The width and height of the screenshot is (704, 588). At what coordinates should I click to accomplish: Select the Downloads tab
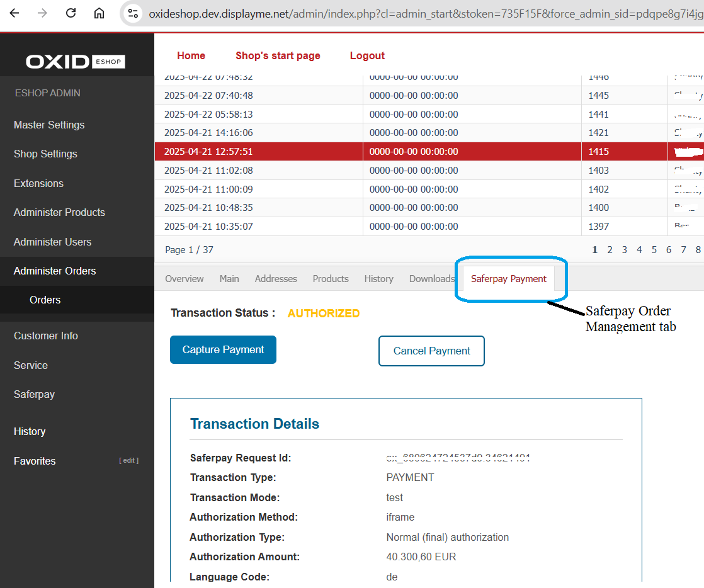tap(431, 278)
